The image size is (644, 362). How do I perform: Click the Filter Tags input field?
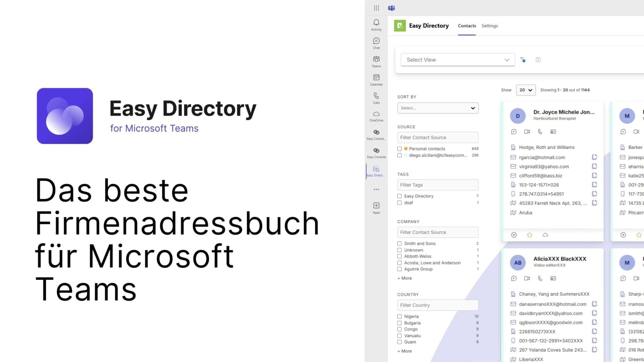pos(438,185)
